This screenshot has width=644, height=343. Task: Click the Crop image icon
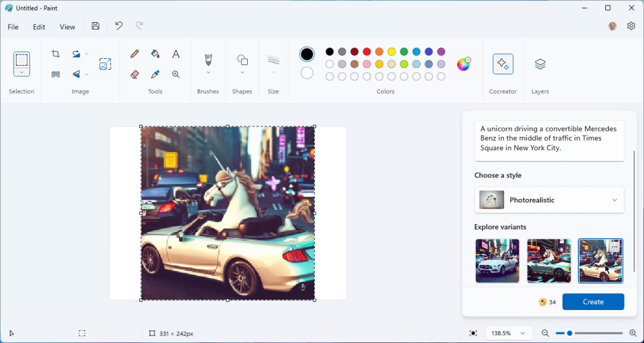pos(56,54)
